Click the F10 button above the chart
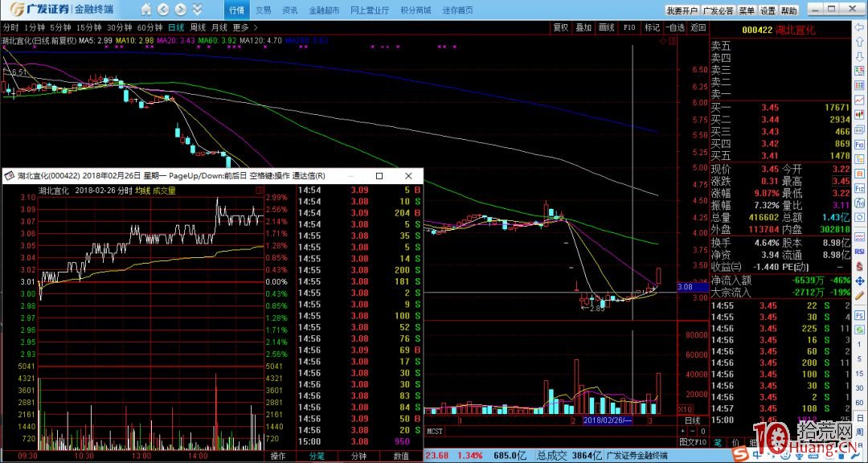 point(628,27)
